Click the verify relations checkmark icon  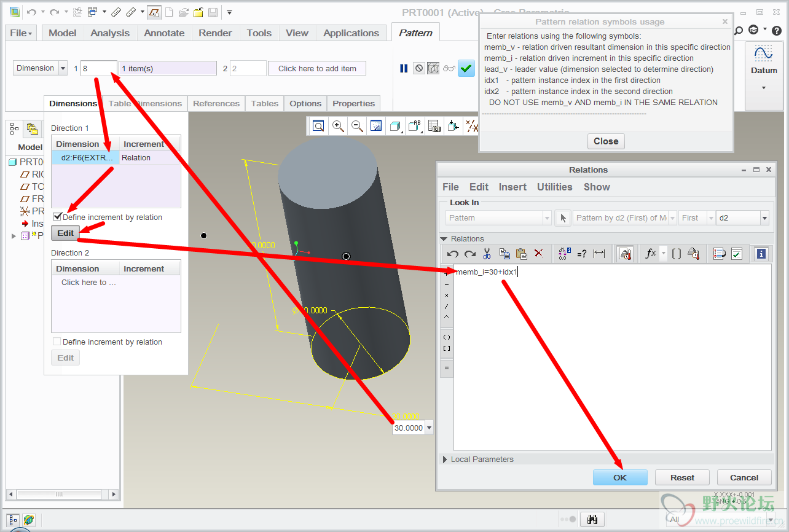tap(737, 253)
